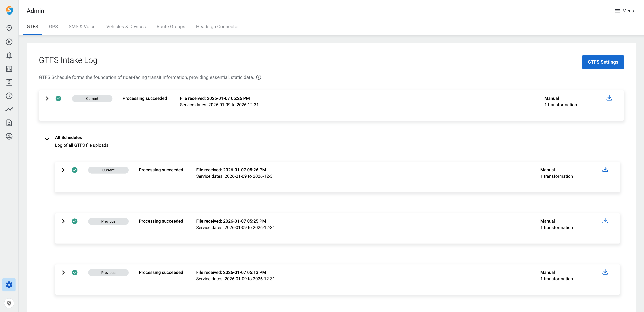The image size is (644, 312).
Task: Switch to the GPS tab
Action: [x=53, y=26]
